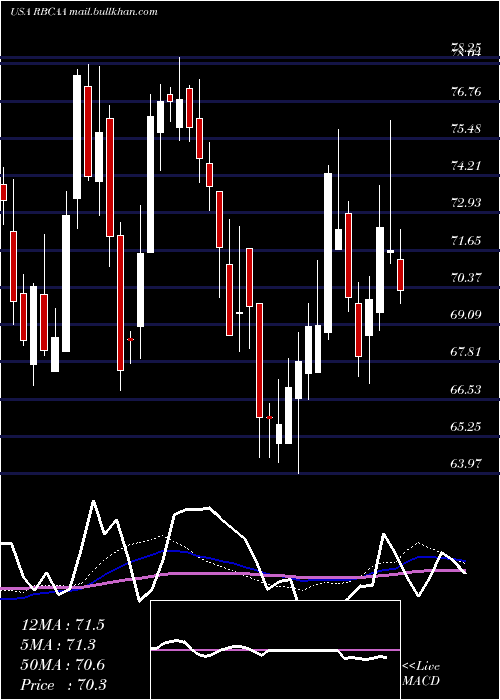Screen dimensions: 500x700
Task: Click the 70.37 price axis label
Action: pyautogui.click(x=466, y=278)
